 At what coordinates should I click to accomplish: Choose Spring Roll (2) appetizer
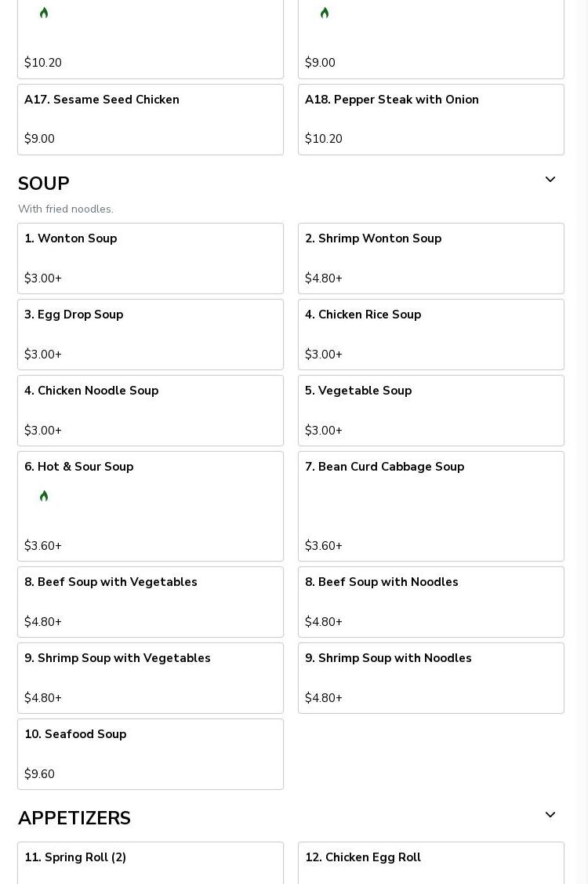(x=151, y=863)
